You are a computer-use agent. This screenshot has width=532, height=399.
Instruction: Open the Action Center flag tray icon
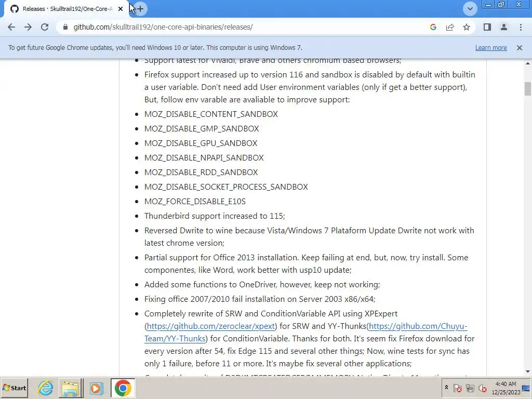[x=457, y=388]
